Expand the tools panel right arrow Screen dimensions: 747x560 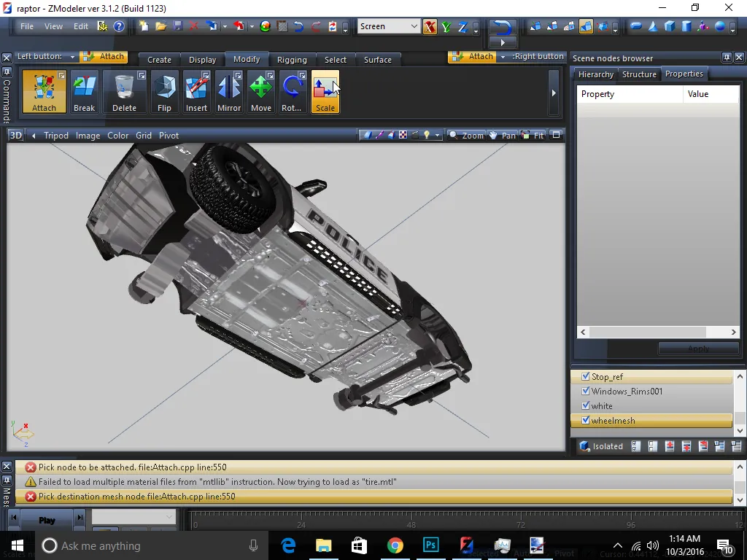pyautogui.click(x=553, y=93)
